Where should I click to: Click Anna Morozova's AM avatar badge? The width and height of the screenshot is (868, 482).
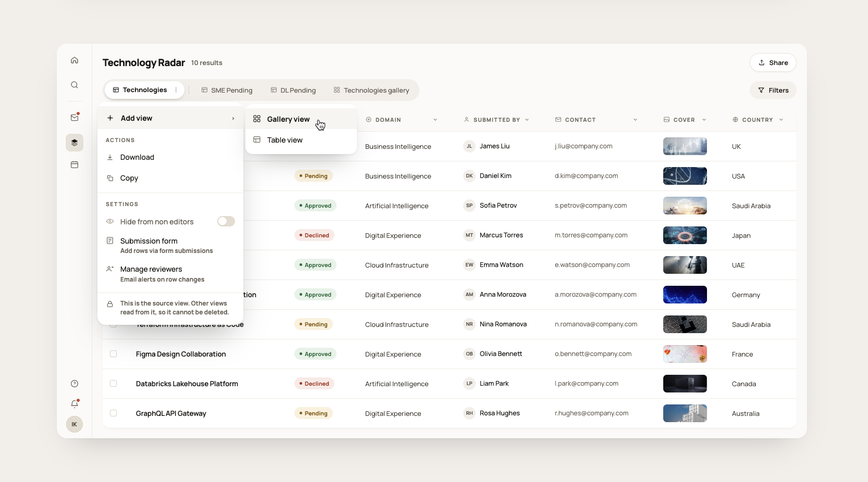pyautogui.click(x=469, y=295)
